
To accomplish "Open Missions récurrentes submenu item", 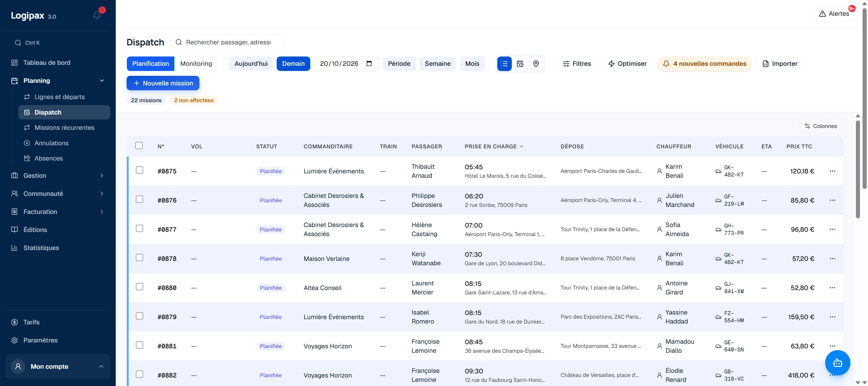I will pyautogui.click(x=64, y=128).
